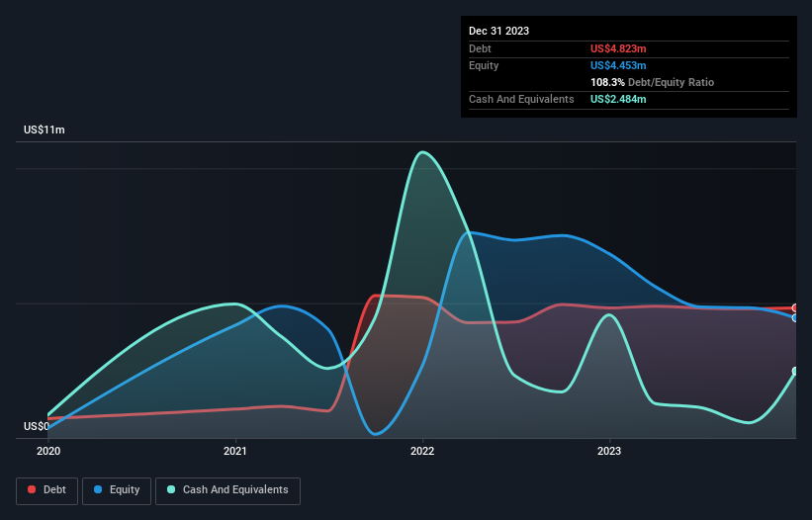This screenshot has height=520, width=812.
Task: Select the 2021 x-axis label
Action: [x=235, y=451]
